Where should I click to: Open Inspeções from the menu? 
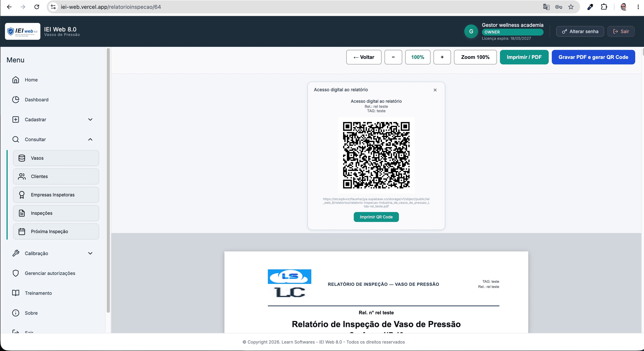(x=56, y=213)
